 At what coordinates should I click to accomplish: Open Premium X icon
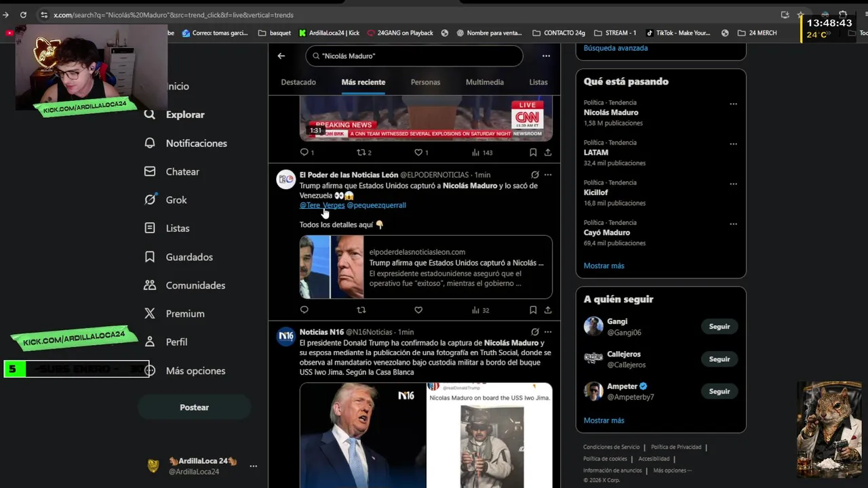150,314
